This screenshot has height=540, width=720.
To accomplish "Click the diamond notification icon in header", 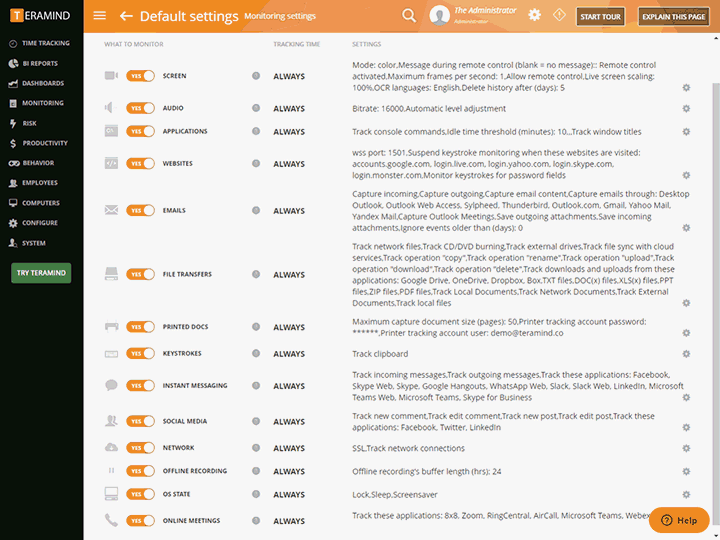I will point(559,15).
